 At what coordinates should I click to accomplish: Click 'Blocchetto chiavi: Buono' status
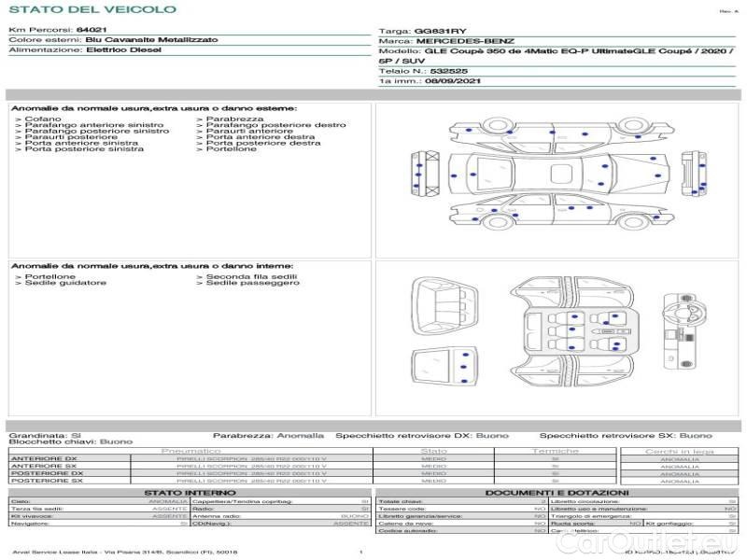pos(71,441)
